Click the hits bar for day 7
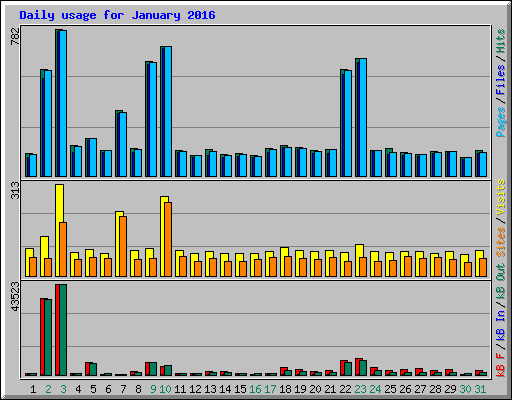The height and width of the screenshot is (400, 512). pos(117,144)
